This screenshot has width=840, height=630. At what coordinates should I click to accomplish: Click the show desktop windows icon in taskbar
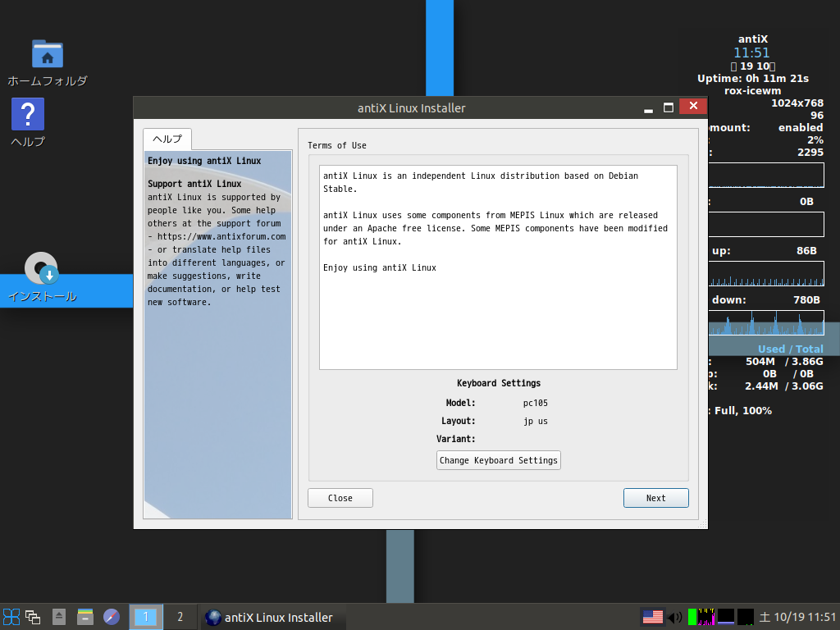pos(33,617)
